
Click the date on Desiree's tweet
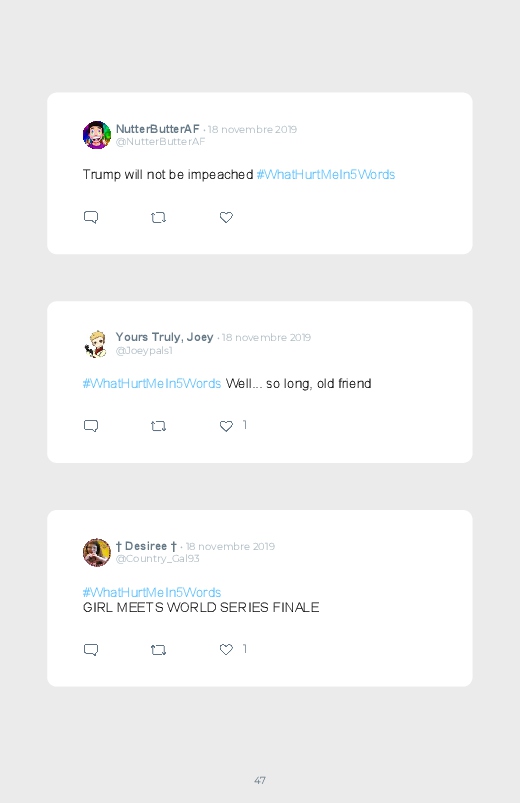click(230, 546)
